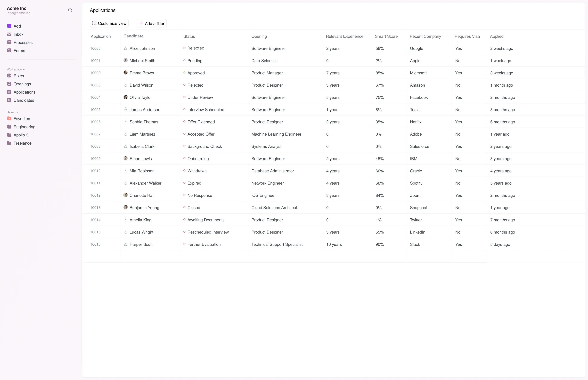Open the Acme Inc workspace header
Image resolution: width=588 pixels, height=380 pixels.
19,10
